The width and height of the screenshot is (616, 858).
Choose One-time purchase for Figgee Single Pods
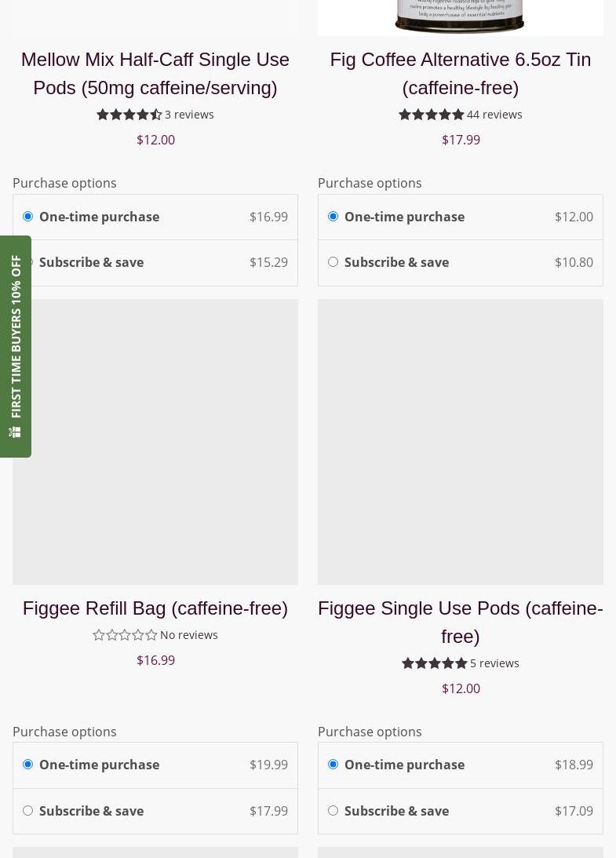[333, 765]
